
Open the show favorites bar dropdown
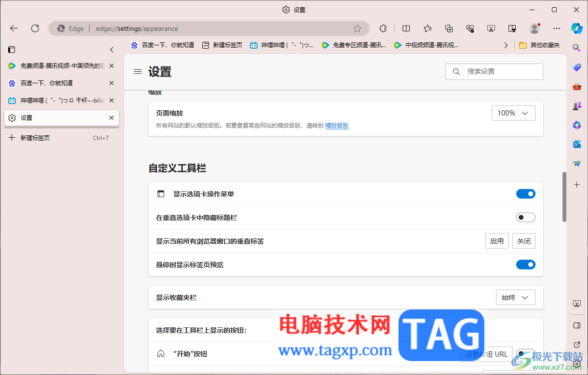click(516, 297)
